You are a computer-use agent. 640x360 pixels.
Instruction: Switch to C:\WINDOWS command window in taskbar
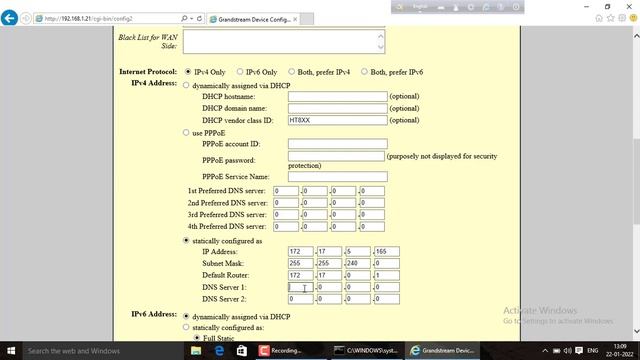[x=365, y=351]
